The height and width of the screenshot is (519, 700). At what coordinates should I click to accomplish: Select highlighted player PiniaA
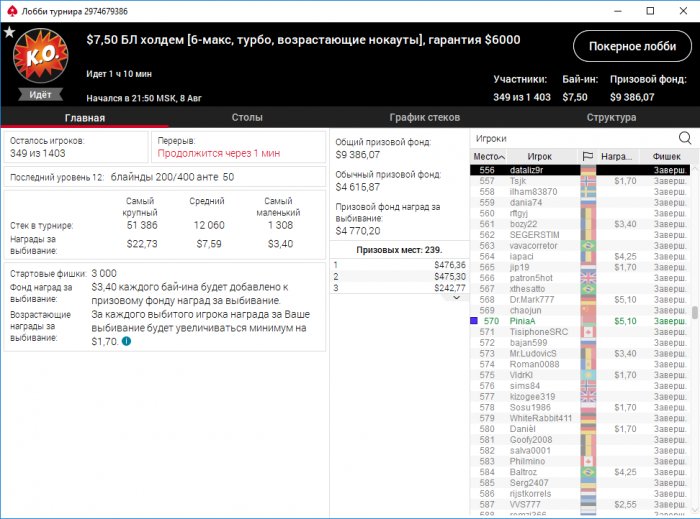click(580, 321)
